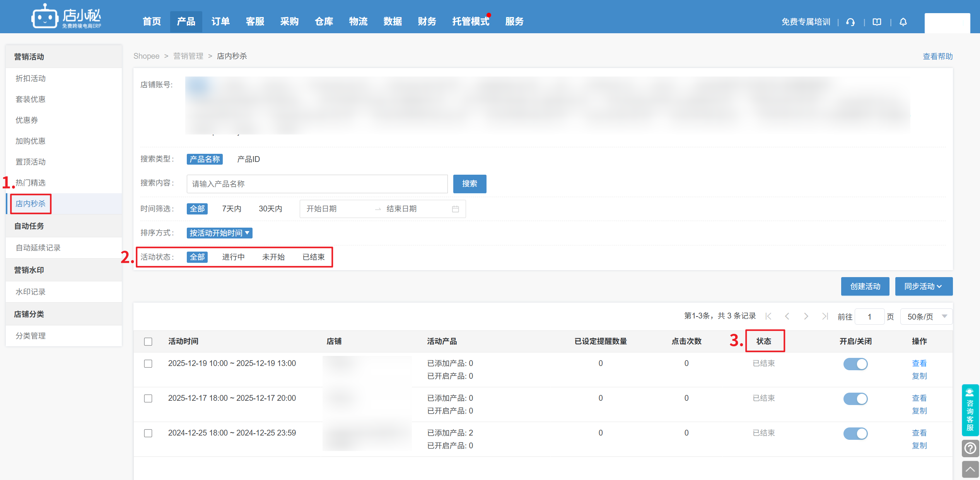Open the date picker calendar icon
Image resolution: width=980 pixels, height=480 pixels.
click(x=456, y=209)
